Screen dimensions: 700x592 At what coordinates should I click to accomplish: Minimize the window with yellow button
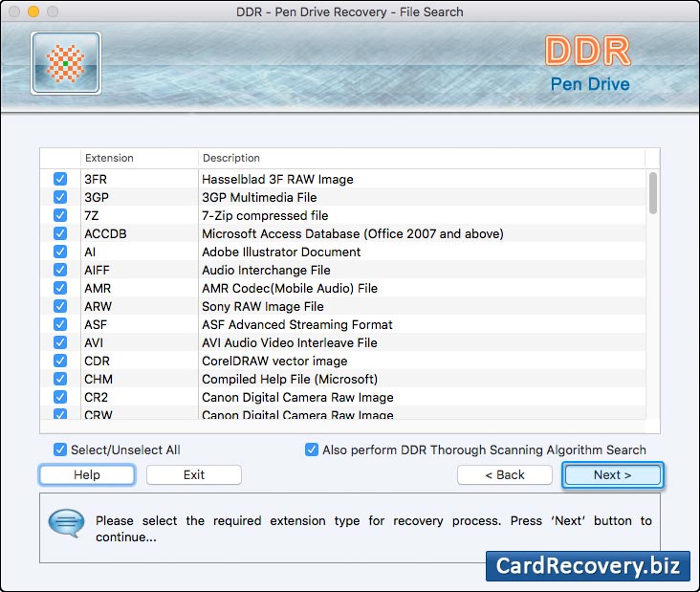33,11
